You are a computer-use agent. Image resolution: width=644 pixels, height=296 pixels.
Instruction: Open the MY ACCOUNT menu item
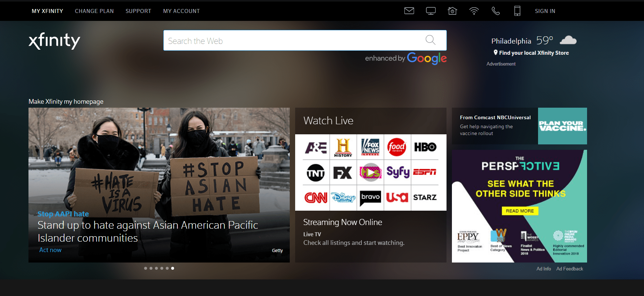[x=181, y=11]
